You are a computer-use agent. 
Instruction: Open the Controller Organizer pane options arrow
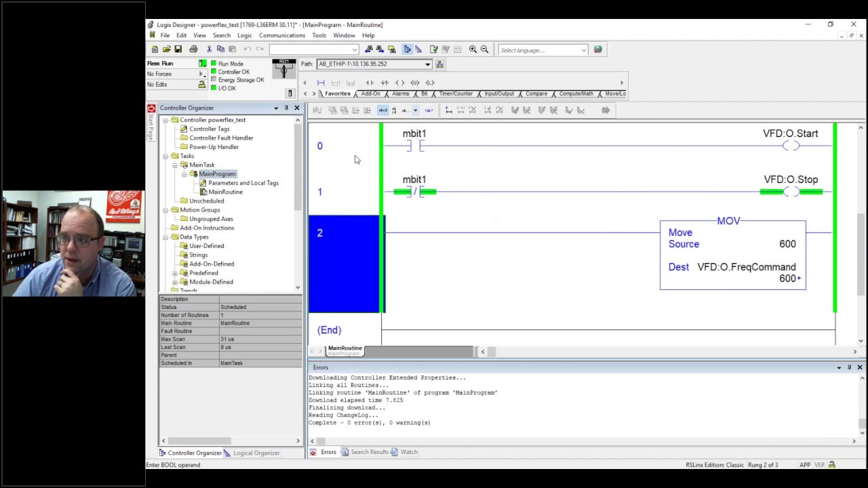click(x=276, y=108)
